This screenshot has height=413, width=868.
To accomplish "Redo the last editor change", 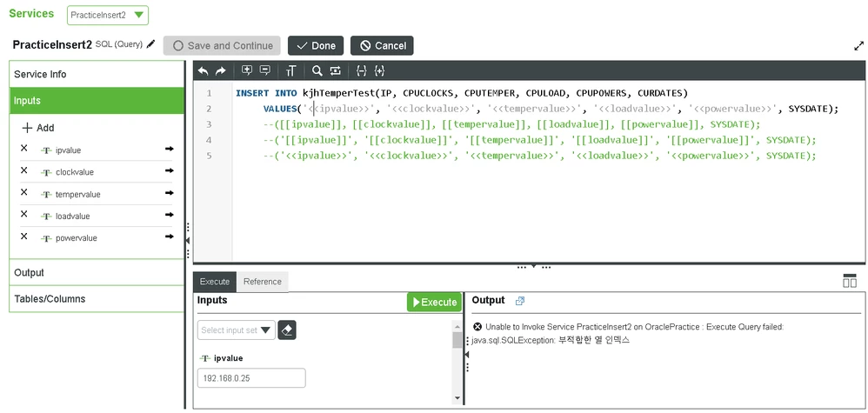I will [220, 71].
